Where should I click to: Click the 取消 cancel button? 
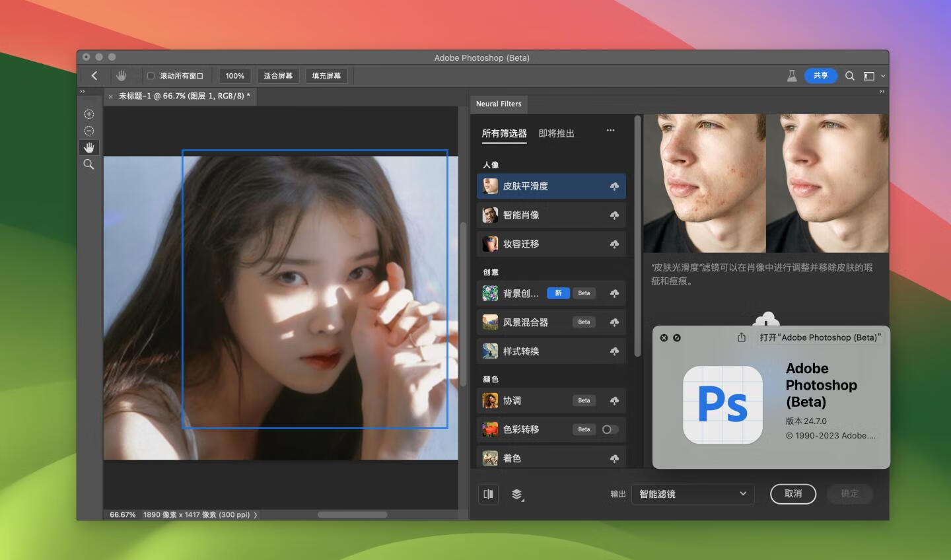(793, 494)
